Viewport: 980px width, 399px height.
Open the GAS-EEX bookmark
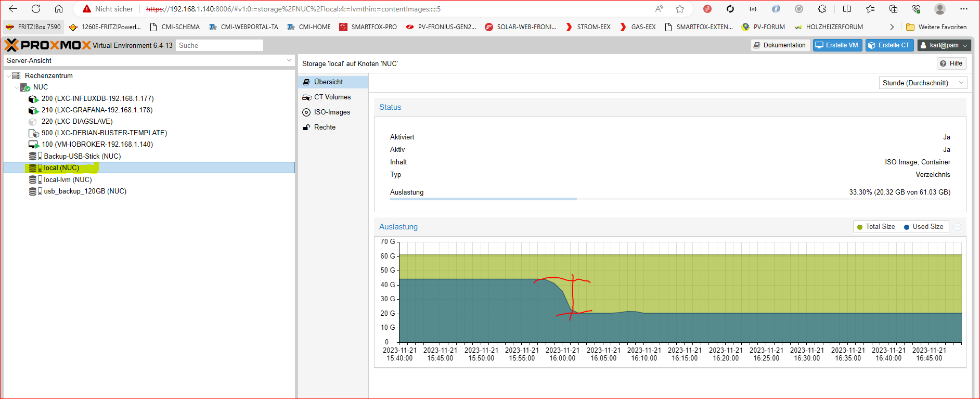(638, 27)
